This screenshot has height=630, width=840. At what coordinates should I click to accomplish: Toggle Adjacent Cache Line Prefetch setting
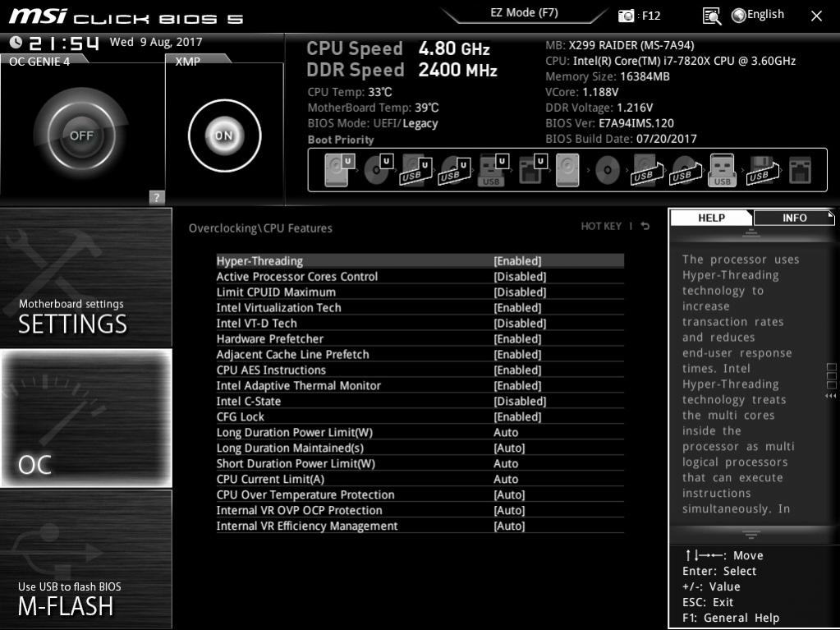point(420,354)
